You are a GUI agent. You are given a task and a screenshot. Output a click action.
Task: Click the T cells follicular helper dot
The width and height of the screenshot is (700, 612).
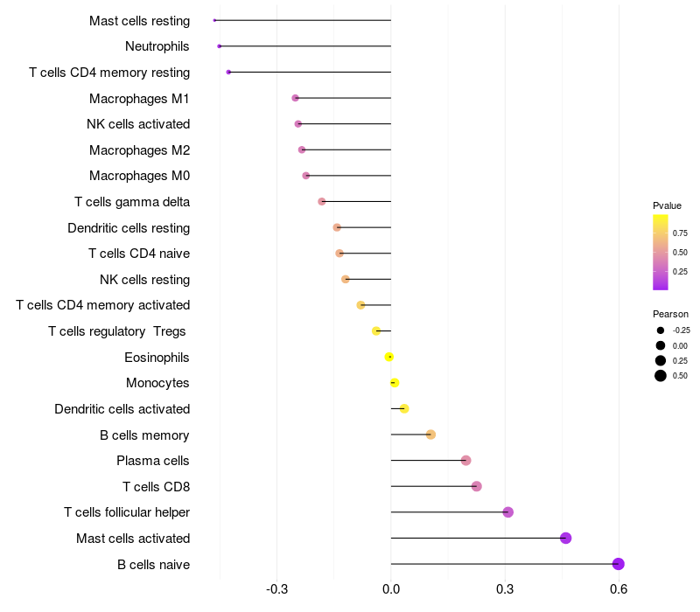pyautogui.click(x=508, y=512)
